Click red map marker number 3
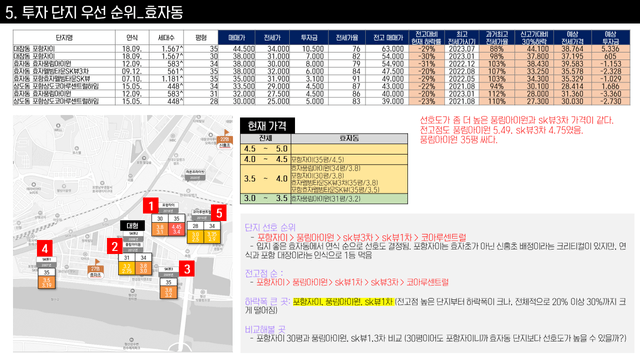The height and width of the screenshot is (360, 640). point(187,269)
